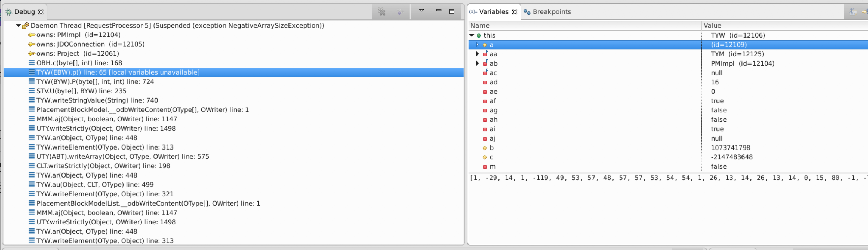The width and height of the screenshot is (868, 250).
Task: Select frame TYW(BYW).P(byte[], int, int) line: 724
Action: pos(95,82)
